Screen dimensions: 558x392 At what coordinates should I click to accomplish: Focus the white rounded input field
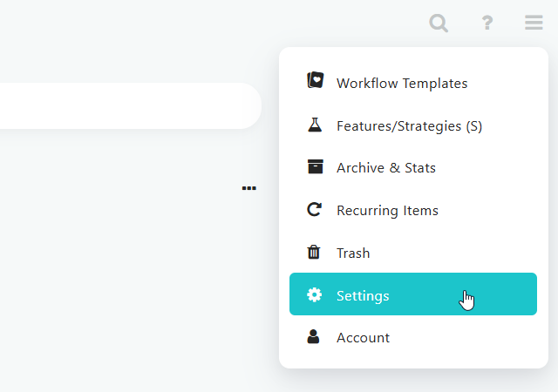click(131, 105)
